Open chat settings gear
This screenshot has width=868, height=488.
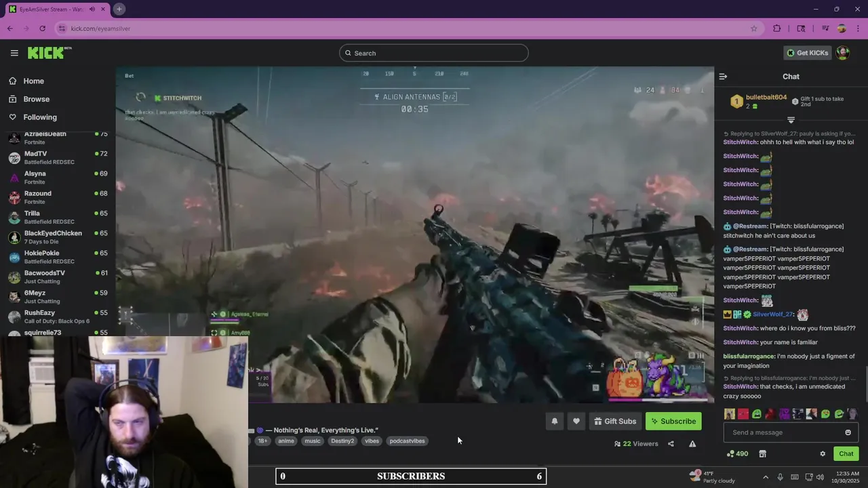click(x=823, y=454)
